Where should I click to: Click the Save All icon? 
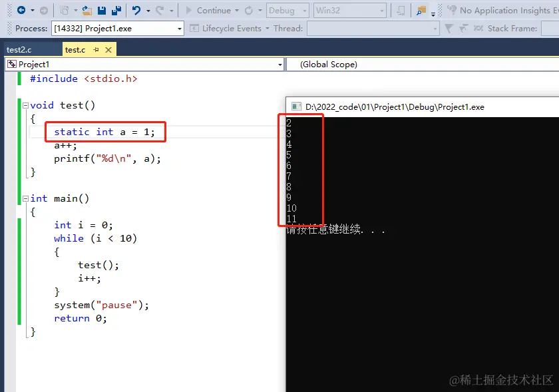tap(116, 11)
